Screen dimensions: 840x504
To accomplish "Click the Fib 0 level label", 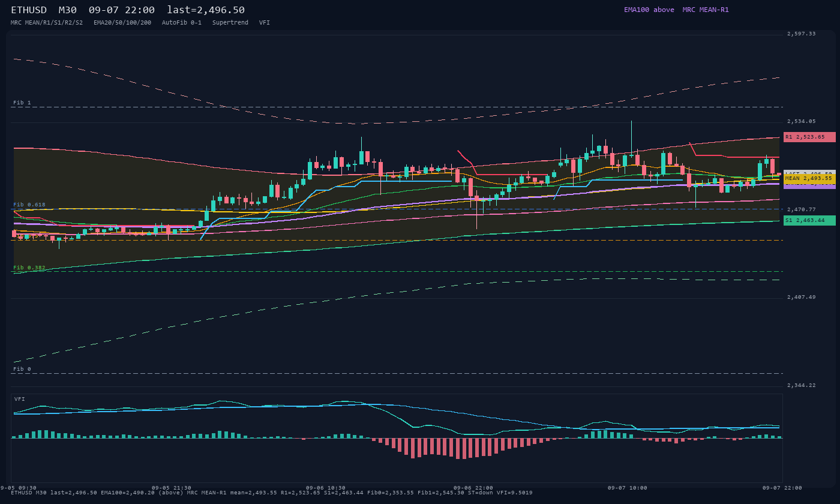I will tap(22, 369).
